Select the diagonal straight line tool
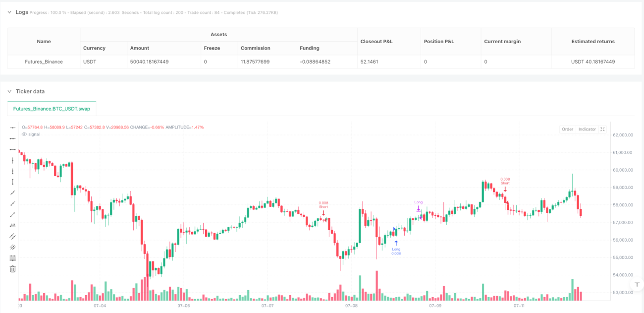 pos(13,193)
